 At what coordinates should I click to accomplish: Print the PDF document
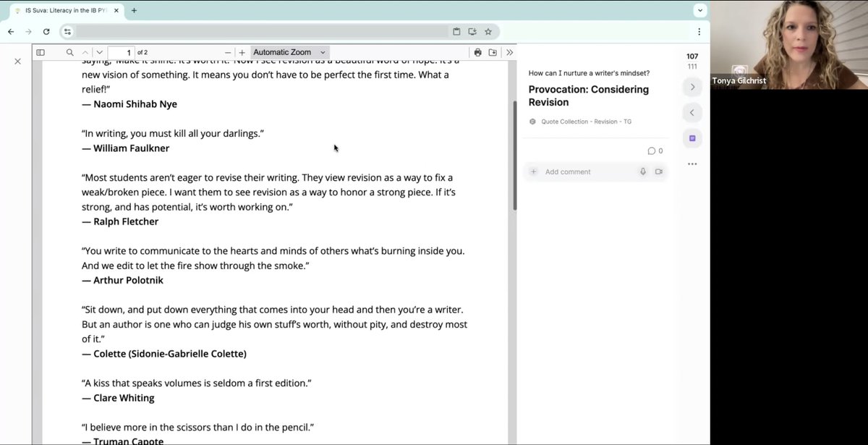point(477,52)
